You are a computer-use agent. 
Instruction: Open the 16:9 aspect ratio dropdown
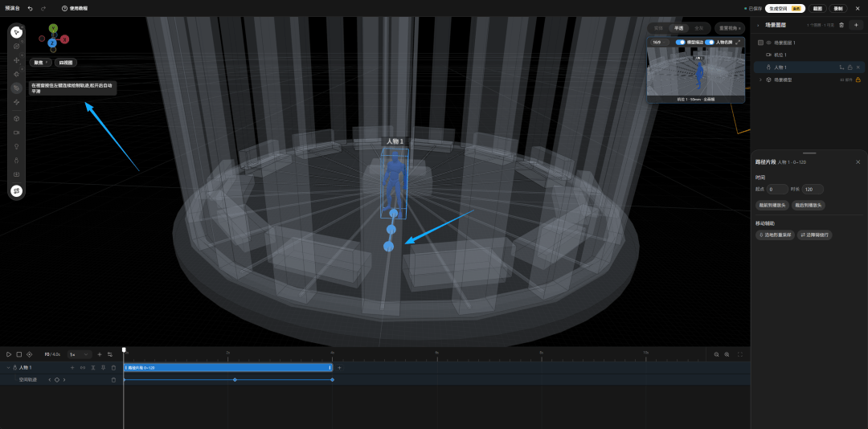[x=660, y=42]
